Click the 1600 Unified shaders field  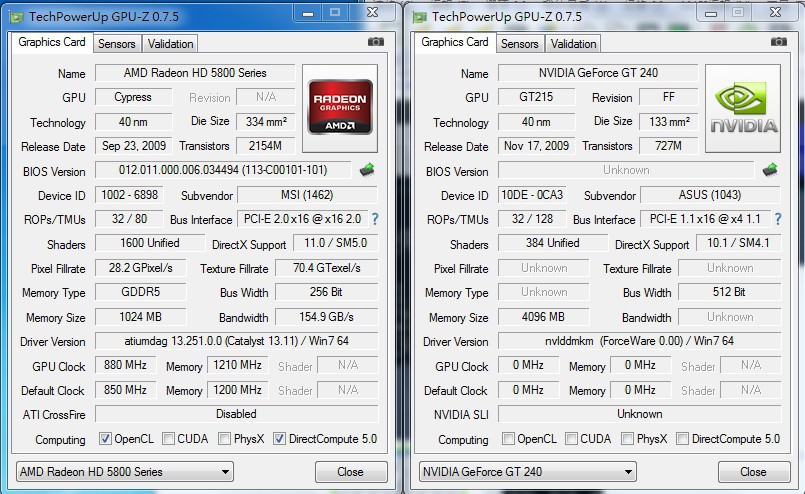click(150, 243)
